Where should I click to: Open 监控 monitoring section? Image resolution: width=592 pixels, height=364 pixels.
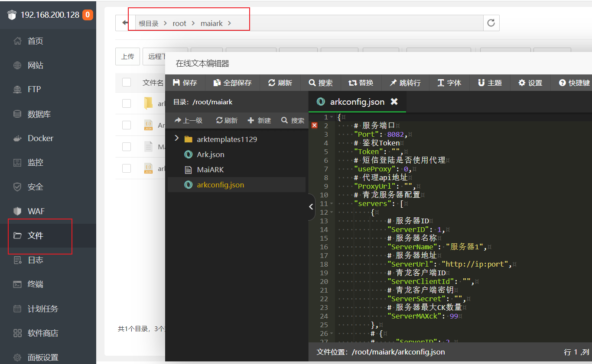coord(35,163)
